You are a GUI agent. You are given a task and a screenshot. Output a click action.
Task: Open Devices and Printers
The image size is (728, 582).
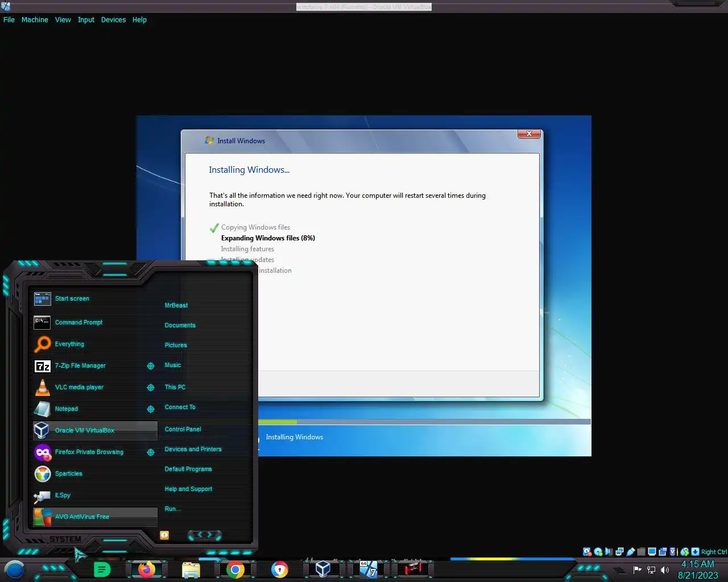193,449
